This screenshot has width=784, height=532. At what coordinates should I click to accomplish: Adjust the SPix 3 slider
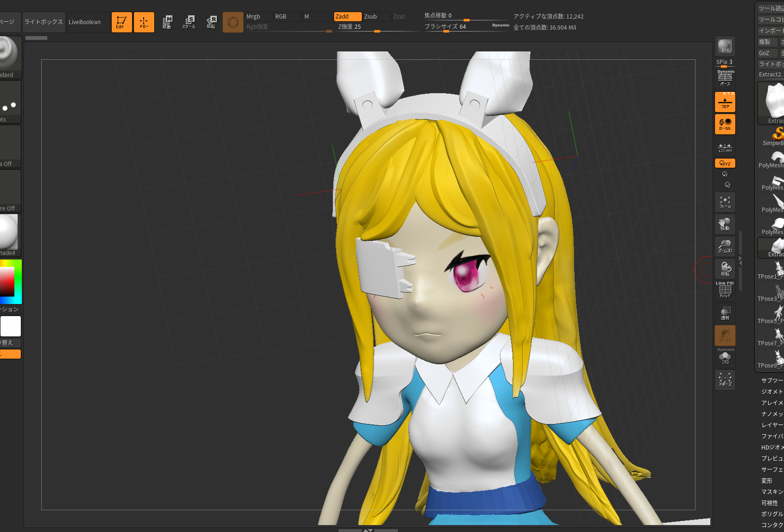point(725,63)
